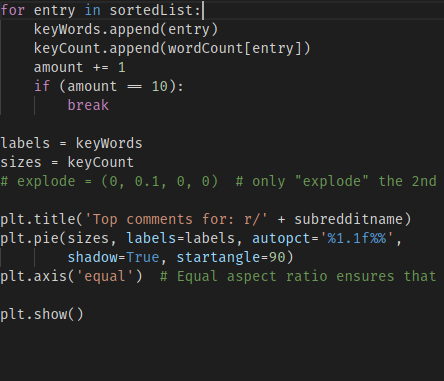The width and height of the screenshot is (444, 381).
Task: Click 'sortedList' in the for loop line
Action: (151, 10)
